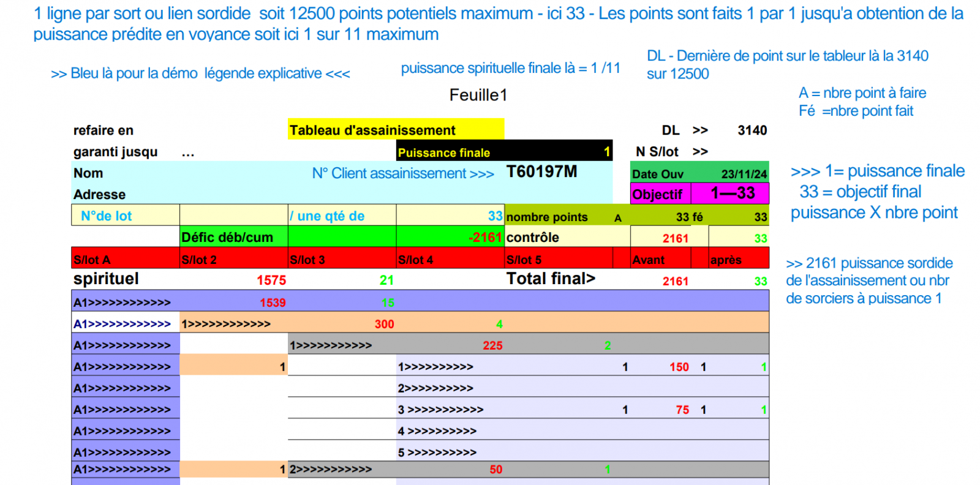
Task: Click the -2161 deficit value
Action: (x=485, y=237)
